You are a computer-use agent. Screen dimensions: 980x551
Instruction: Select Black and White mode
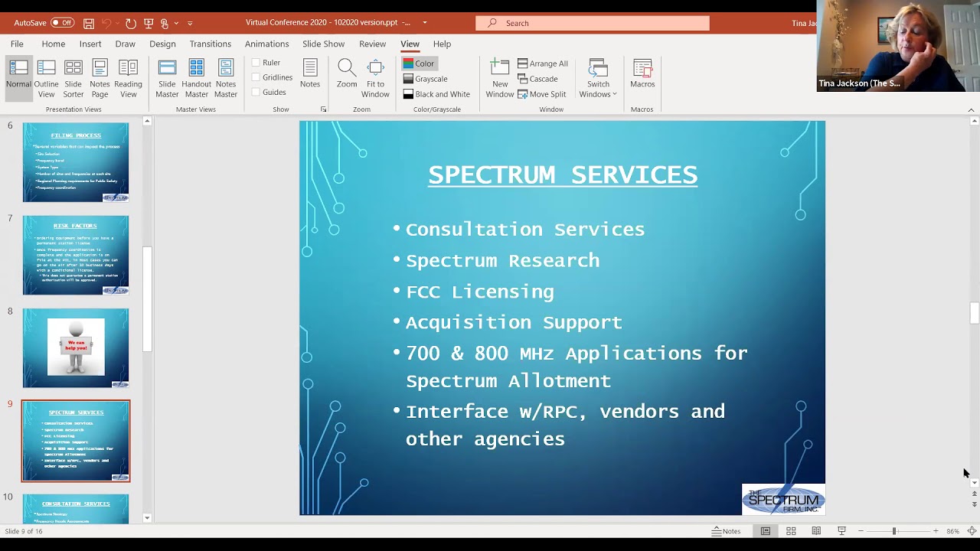(436, 94)
